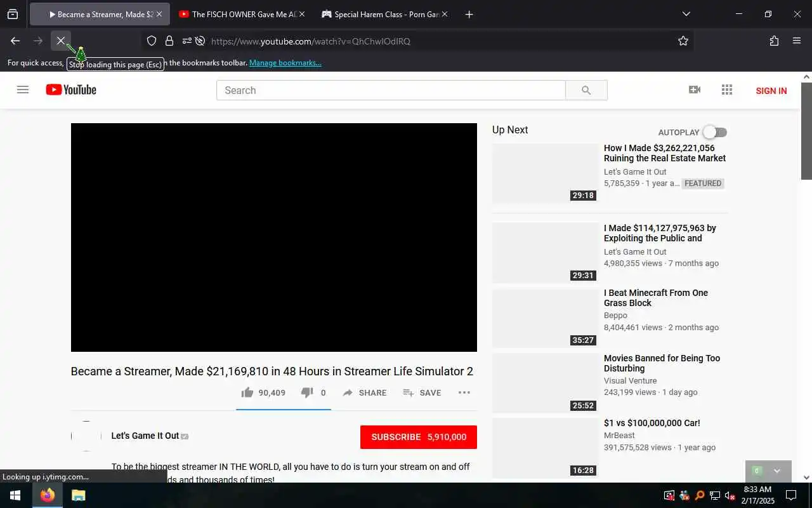Screen dimensions: 812x508
Task: Open the Firefox View icon
Action: pos(13,14)
